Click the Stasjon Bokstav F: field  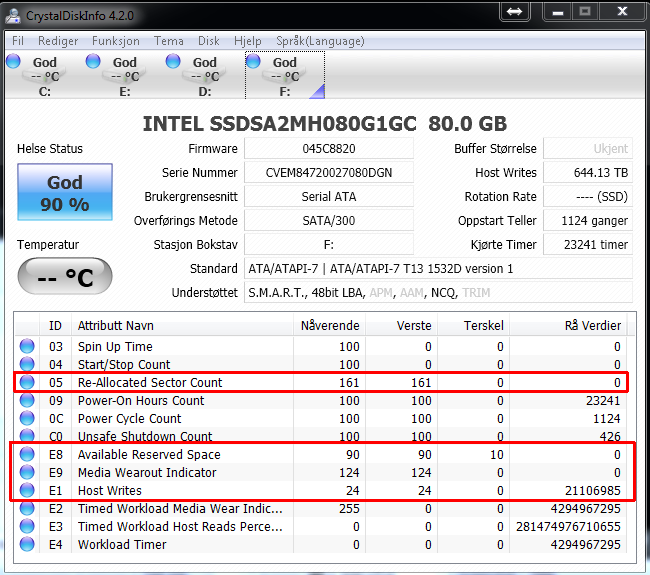click(329, 245)
